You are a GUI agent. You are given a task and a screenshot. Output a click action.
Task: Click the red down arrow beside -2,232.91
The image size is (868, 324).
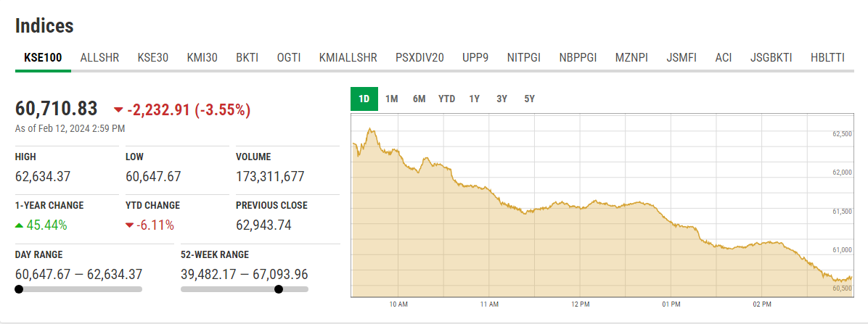(x=118, y=110)
